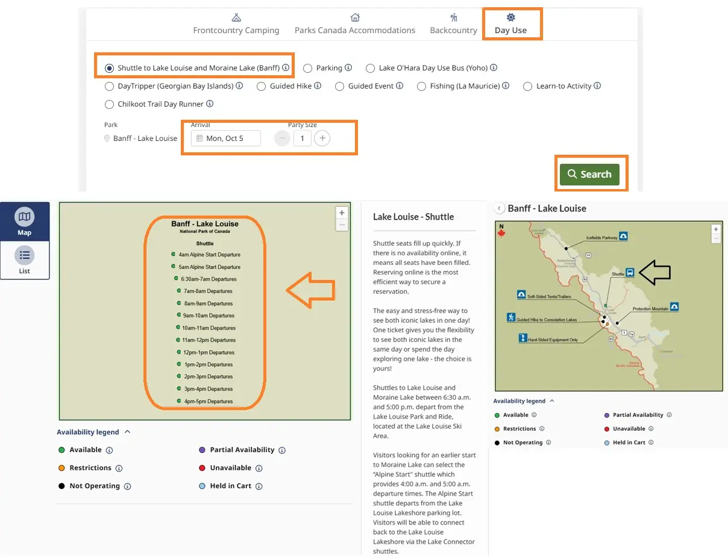The height and width of the screenshot is (560, 728).
Task: Click the Icefields Parkway camping icon
Action: point(623,236)
